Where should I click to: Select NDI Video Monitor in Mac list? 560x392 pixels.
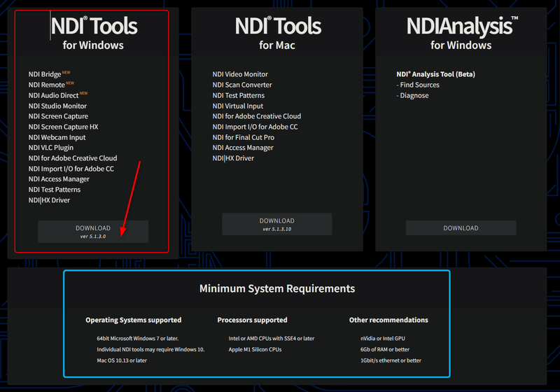point(240,74)
